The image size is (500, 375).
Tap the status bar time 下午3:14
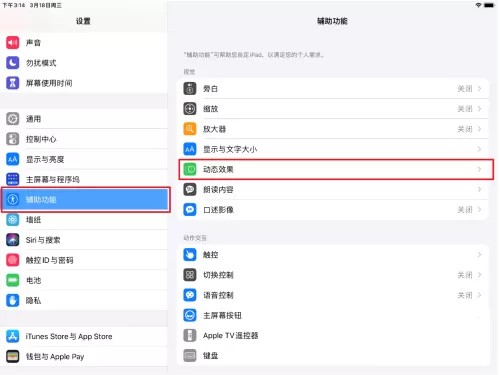tap(14, 5)
